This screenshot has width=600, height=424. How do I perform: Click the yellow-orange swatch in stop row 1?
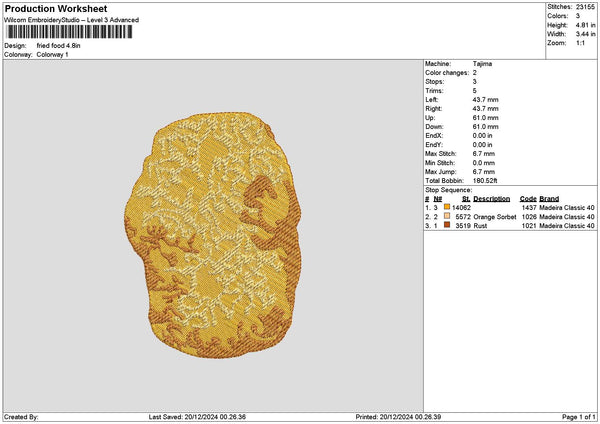[x=447, y=207]
